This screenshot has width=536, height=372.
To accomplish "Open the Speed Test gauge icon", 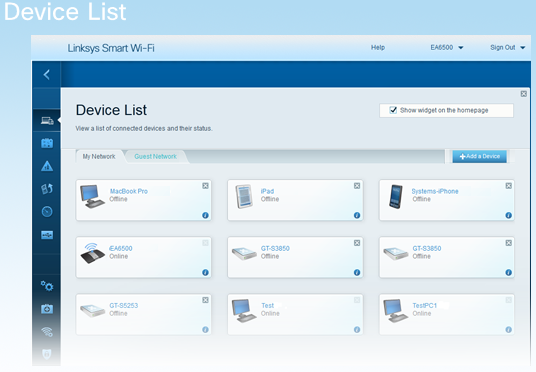I will (x=47, y=212).
